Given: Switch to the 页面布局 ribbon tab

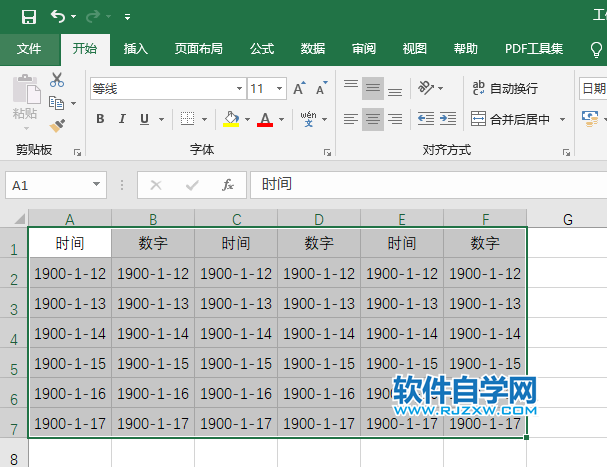Looking at the screenshot, I should pos(199,49).
